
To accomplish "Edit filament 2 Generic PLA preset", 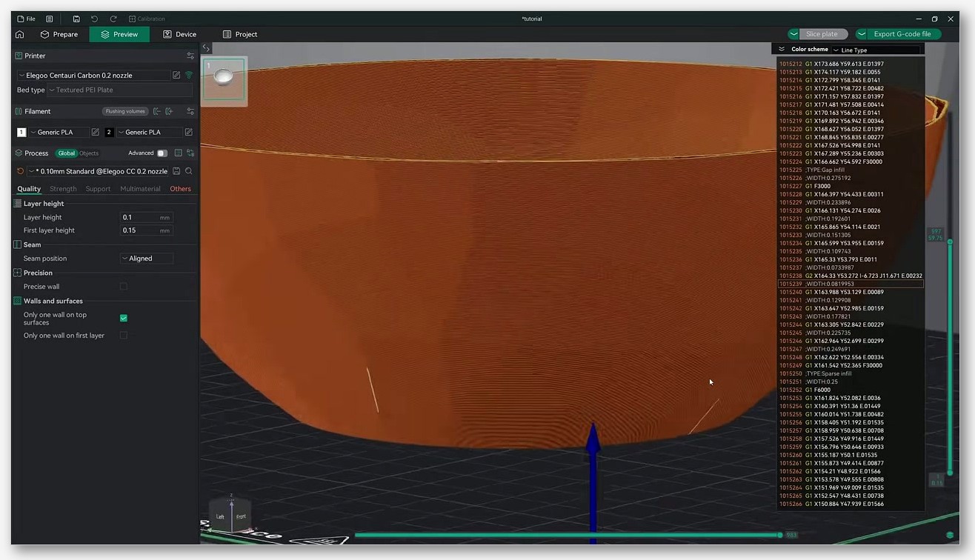I will click(x=189, y=132).
